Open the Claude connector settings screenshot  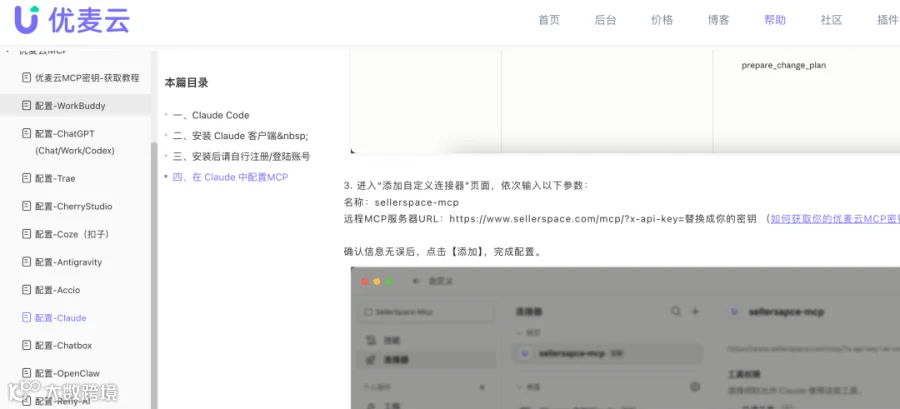pos(625,338)
